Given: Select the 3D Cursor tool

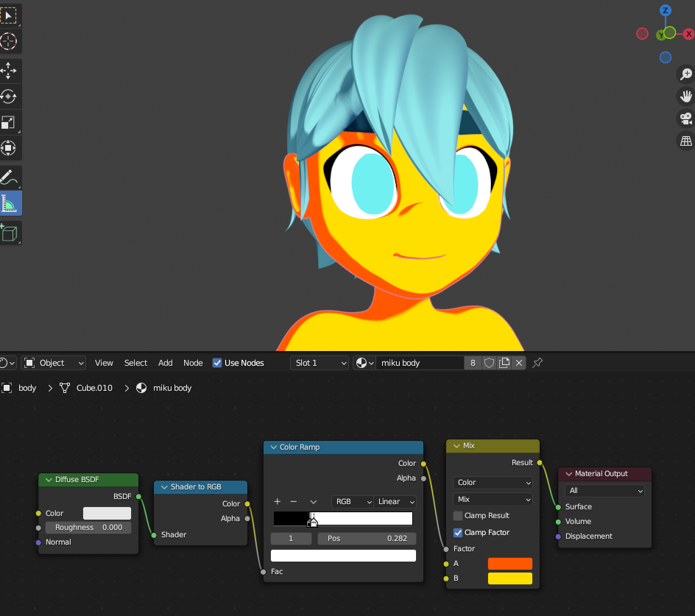Looking at the screenshot, I should (8, 42).
